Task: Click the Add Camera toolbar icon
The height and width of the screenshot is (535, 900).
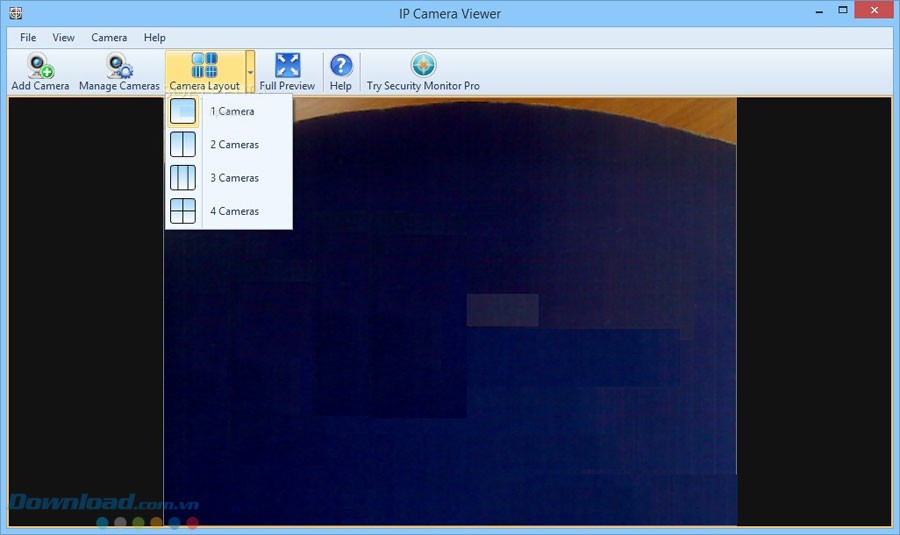Action: coord(40,67)
